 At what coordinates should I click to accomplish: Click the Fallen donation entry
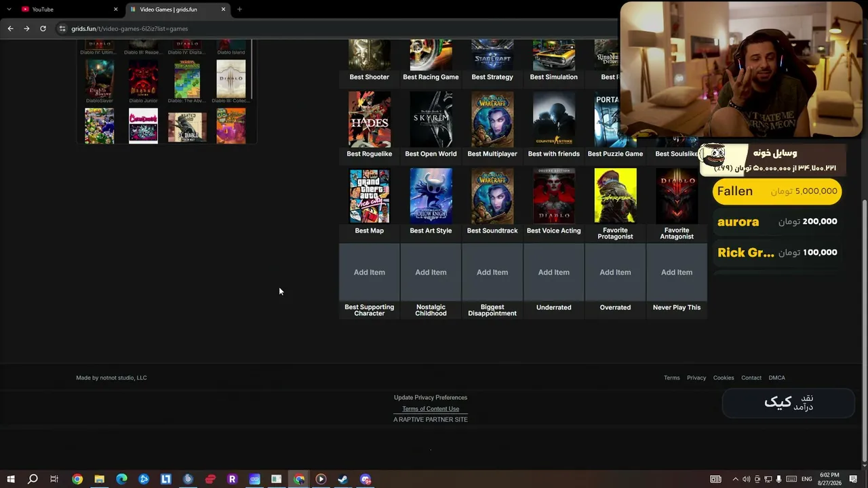[777, 191]
